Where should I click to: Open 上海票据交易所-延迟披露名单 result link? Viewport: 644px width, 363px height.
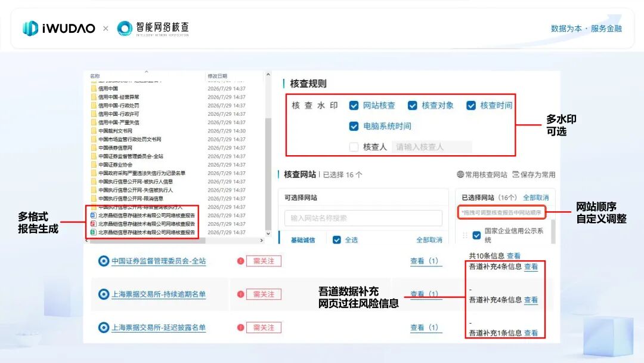pos(159,327)
